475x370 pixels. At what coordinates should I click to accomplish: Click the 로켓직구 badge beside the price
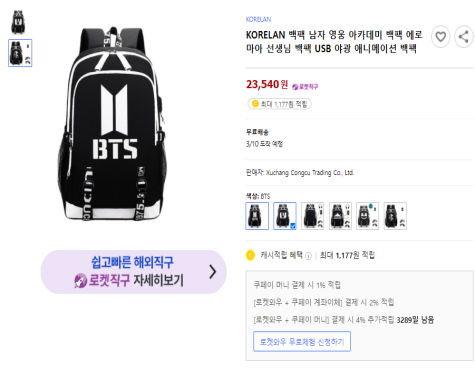(305, 87)
